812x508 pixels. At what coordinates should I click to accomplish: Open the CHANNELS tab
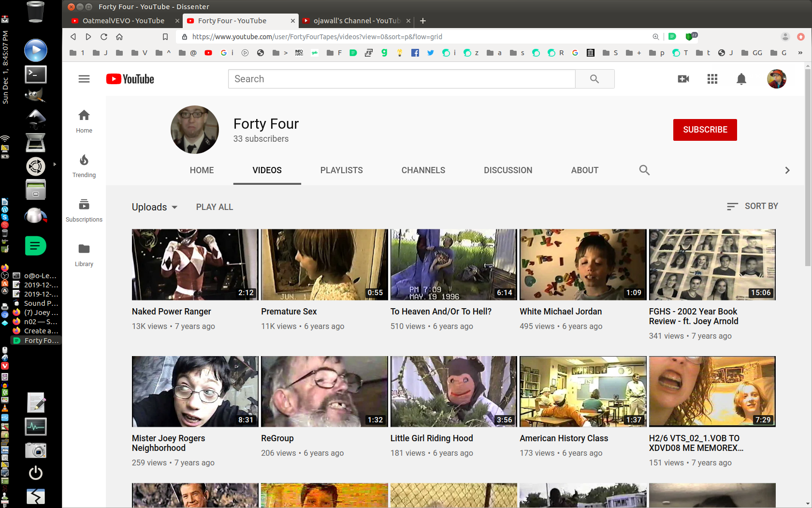coord(423,170)
